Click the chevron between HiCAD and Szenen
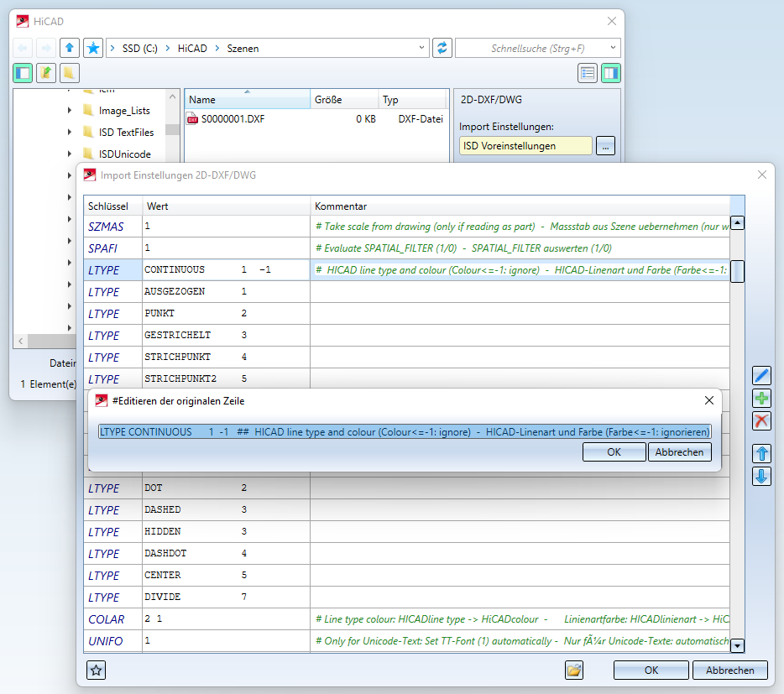The height and width of the screenshot is (694, 784). [x=217, y=48]
